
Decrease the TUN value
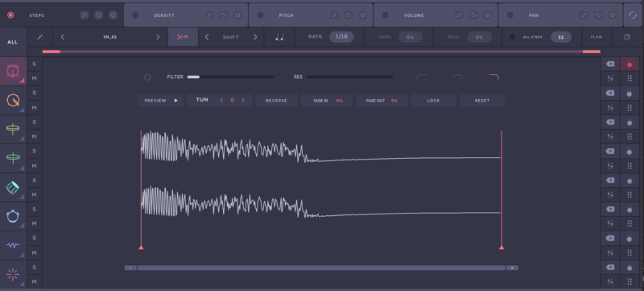[x=221, y=100]
